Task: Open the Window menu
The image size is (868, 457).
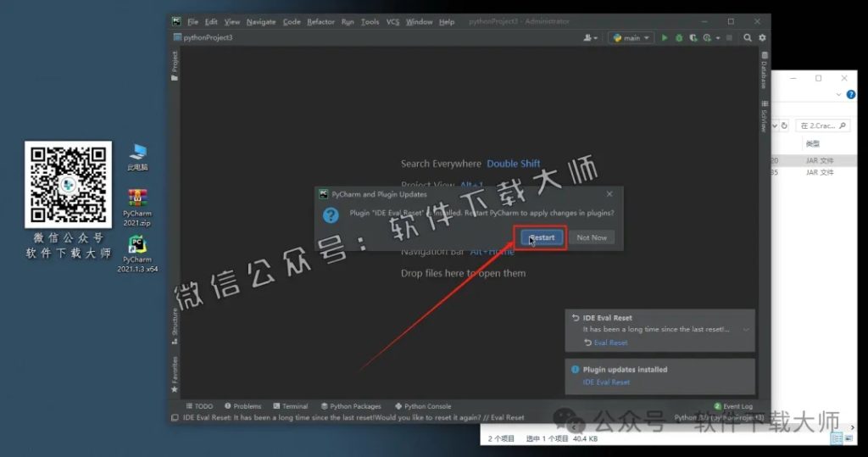Action: coord(419,21)
